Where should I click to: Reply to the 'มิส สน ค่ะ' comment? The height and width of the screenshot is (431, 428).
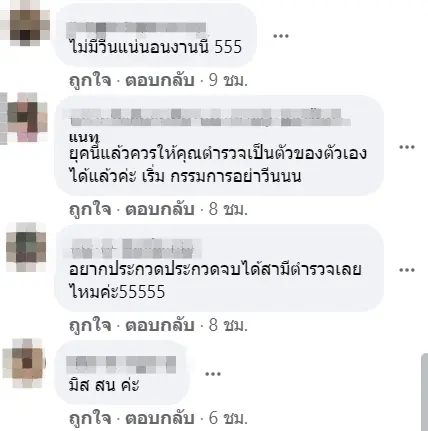tap(160, 418)
